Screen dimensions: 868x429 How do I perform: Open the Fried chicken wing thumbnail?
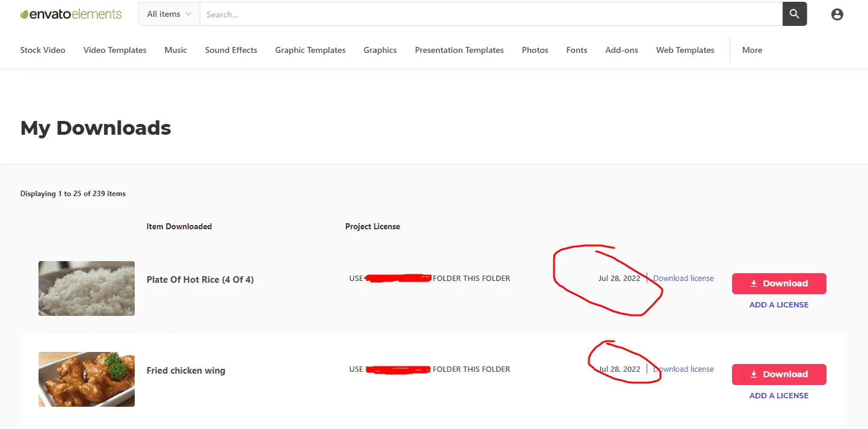tap(87, 379)
